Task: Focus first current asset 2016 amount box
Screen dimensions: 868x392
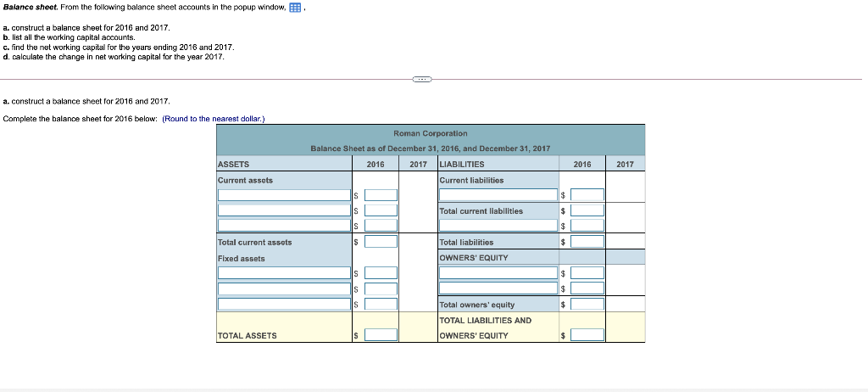Action: (381, 195)
